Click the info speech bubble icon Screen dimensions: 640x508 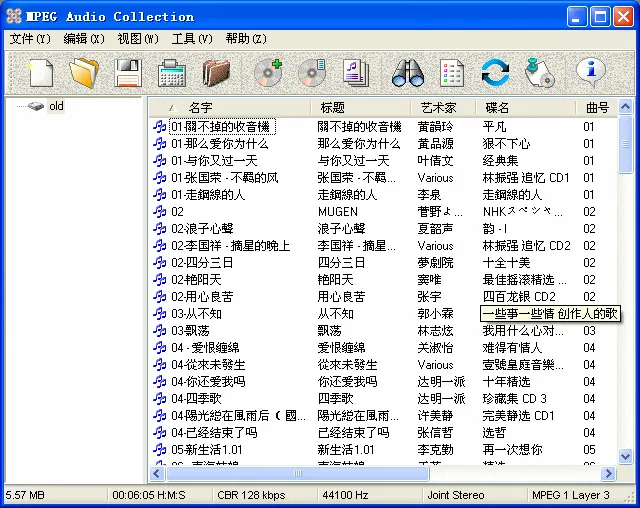591,73
